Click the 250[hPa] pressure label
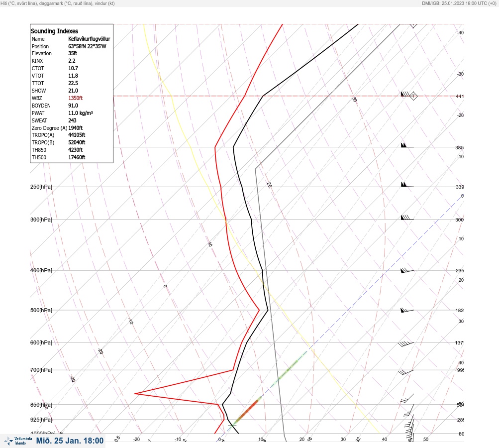 point(41,187)
